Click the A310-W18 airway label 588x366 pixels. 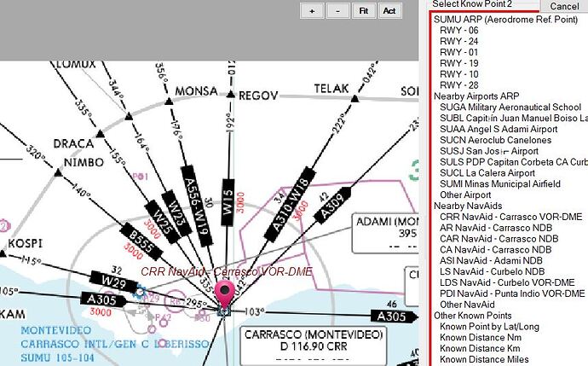pyautogui.click(x=290, y=204)
